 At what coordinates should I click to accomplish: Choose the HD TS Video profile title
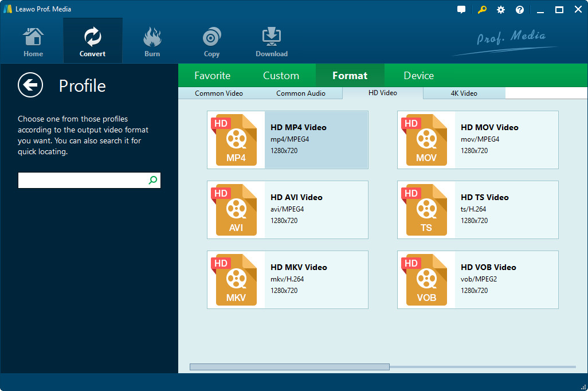(484, 197)
